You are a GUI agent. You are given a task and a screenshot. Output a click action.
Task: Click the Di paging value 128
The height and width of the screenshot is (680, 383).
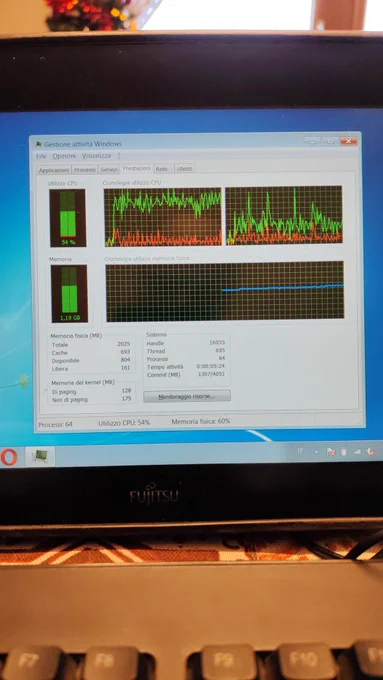tap(126, 391)
